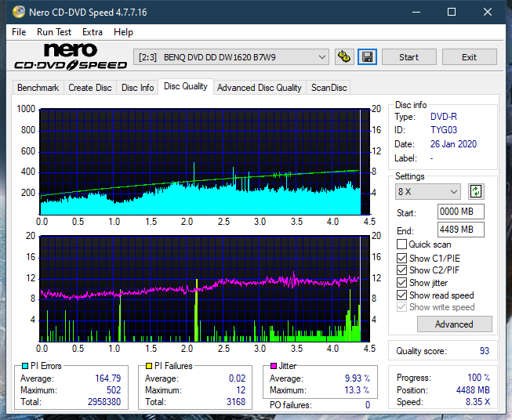Click the Speed value 8.35 X

click(x=478, y=402)
